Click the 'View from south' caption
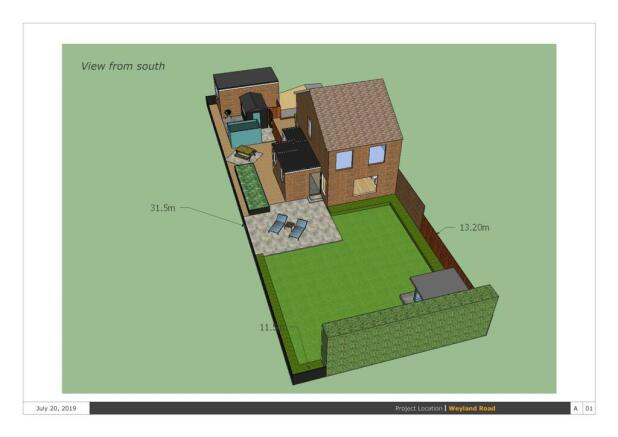 pos(123,66)
